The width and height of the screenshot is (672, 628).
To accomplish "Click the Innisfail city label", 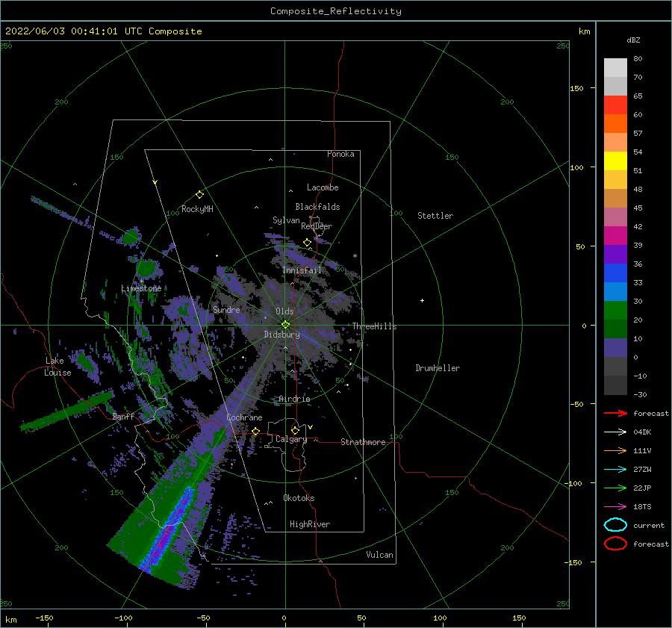I will coord(302,270).
